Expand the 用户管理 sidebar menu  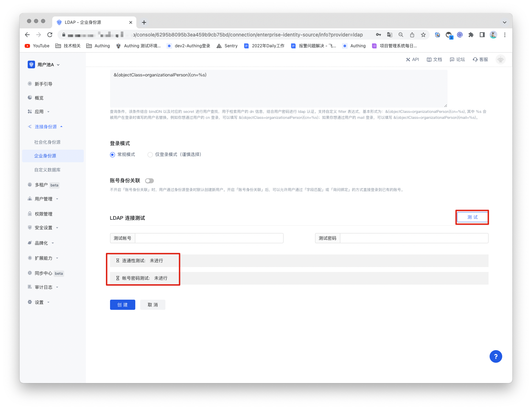pos(43,199)
